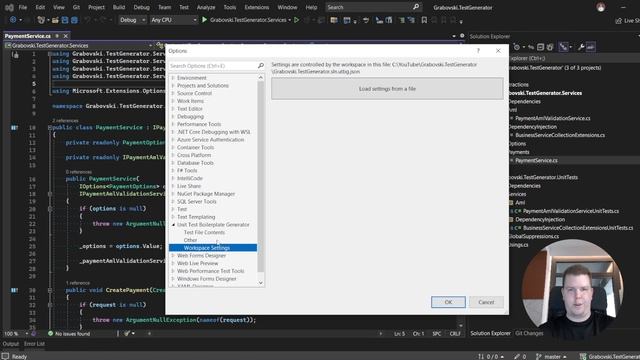Save the current file from the toolbar

tap(64, 20)
